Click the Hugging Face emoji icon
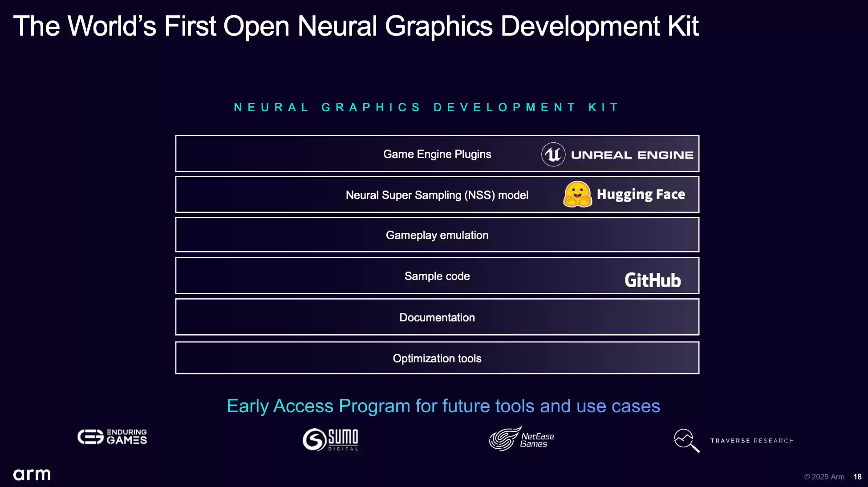Viewport: 868px width, 487px height. 577,195
